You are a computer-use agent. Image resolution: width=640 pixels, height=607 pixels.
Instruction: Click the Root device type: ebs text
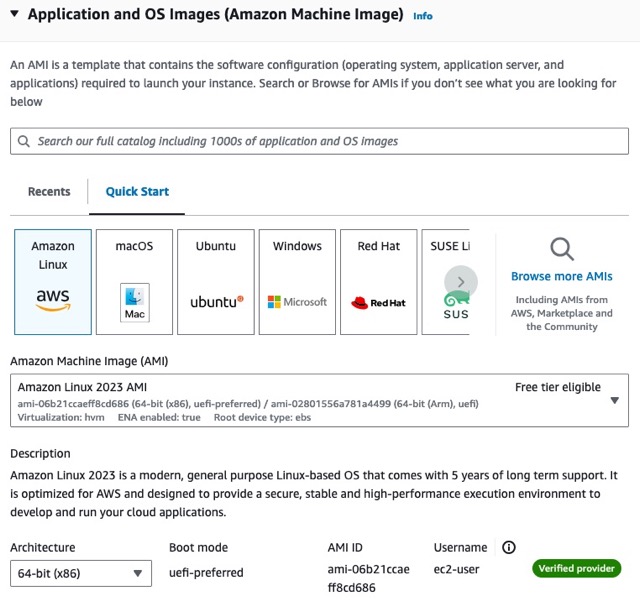coord(262,418)
